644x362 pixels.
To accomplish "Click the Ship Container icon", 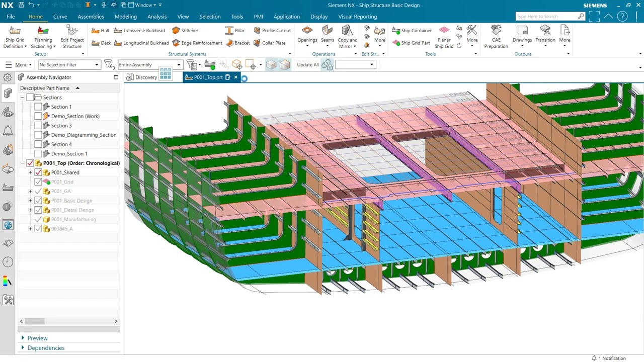I will coord(396,31).
